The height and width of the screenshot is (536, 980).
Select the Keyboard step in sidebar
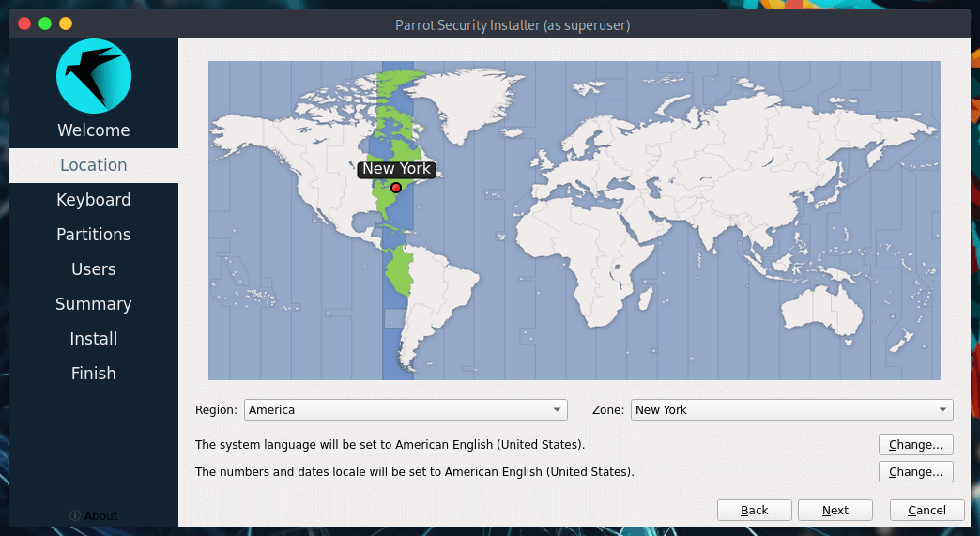pyautogui.click(x=93, y=200)
